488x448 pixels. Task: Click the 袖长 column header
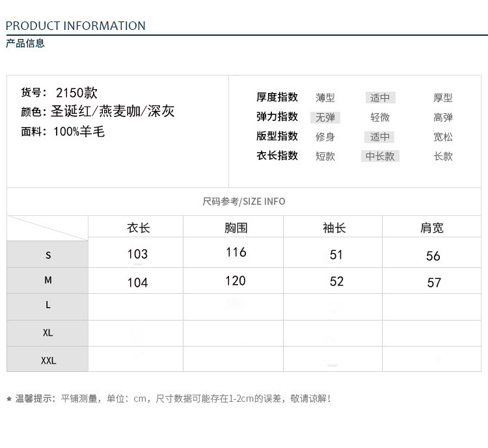pos(334,228)
